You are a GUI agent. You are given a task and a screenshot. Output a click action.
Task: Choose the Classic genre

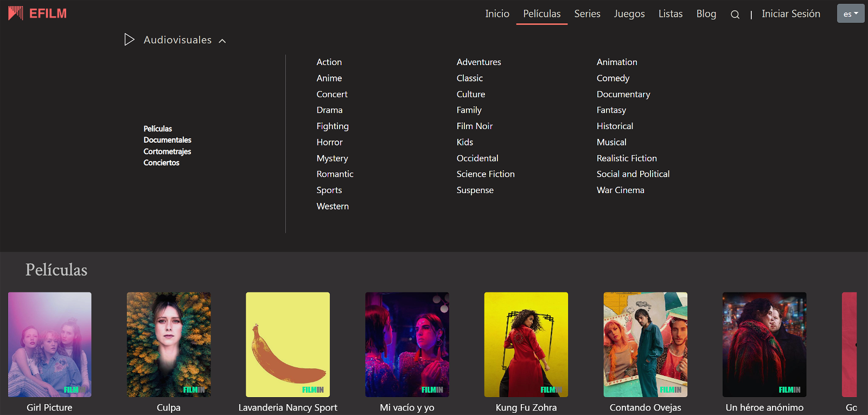click(x=469, y=78)
